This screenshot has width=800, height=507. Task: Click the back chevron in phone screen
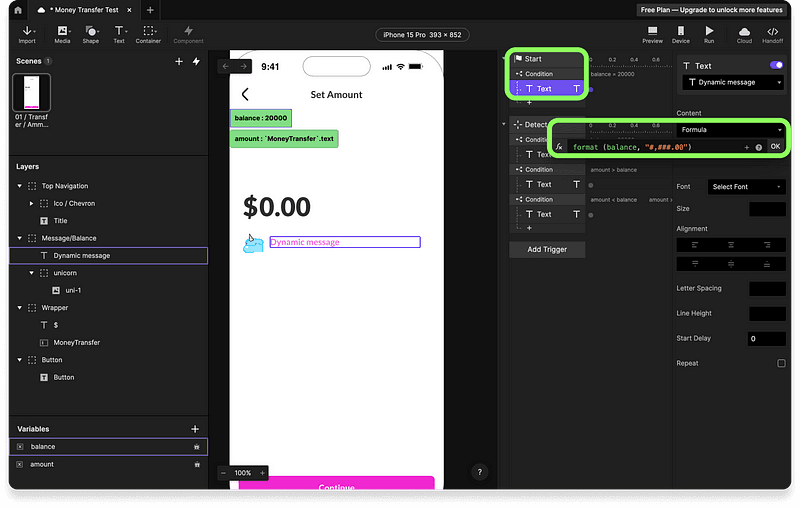click(245, 94)
